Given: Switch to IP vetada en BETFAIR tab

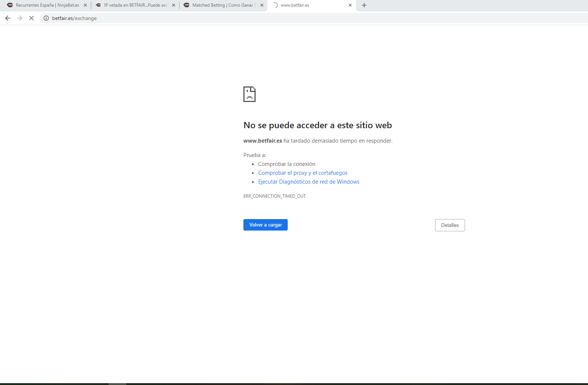Looking at the screenshot, I should (x=135, y=5).
